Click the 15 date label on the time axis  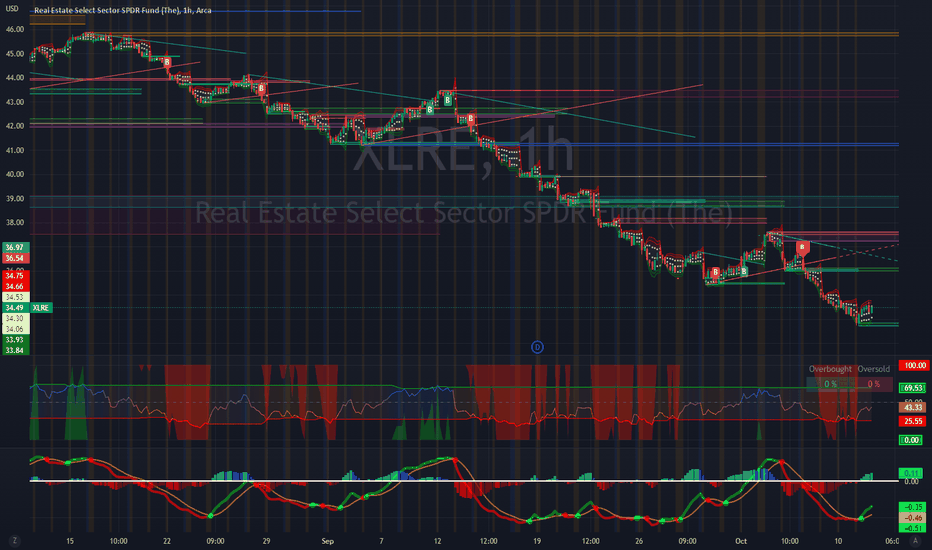(70, 541)
